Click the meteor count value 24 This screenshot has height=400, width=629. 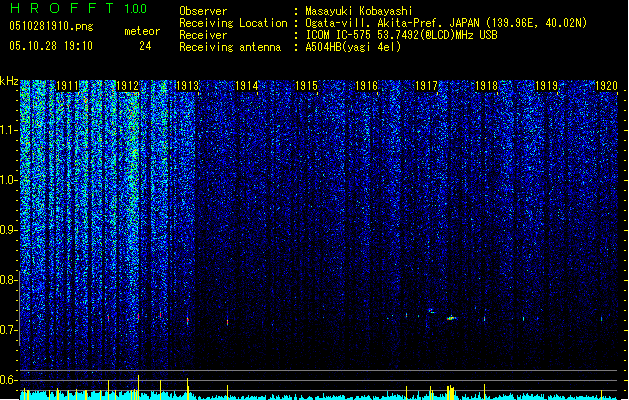(145, 46)
